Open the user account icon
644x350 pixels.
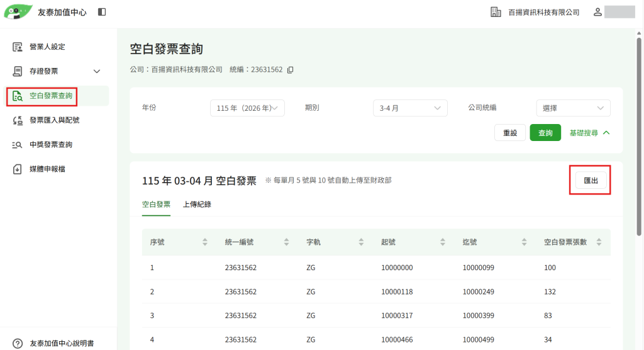597,13
